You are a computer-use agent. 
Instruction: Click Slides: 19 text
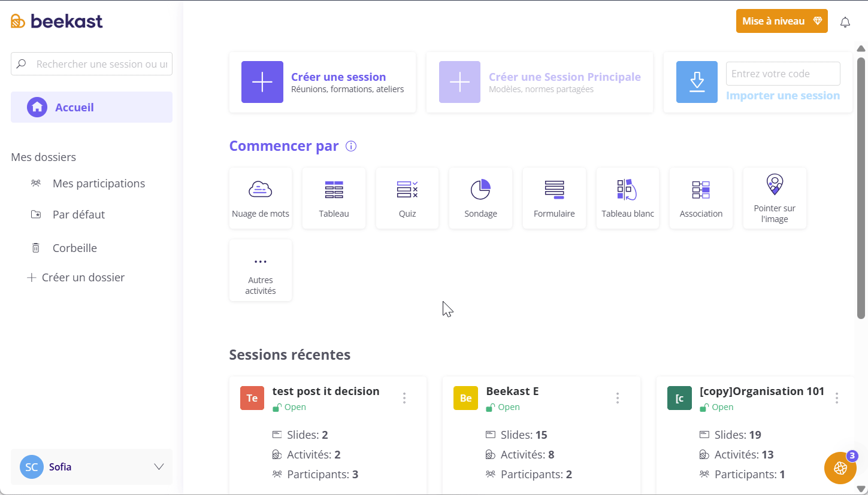pos(738,435)
